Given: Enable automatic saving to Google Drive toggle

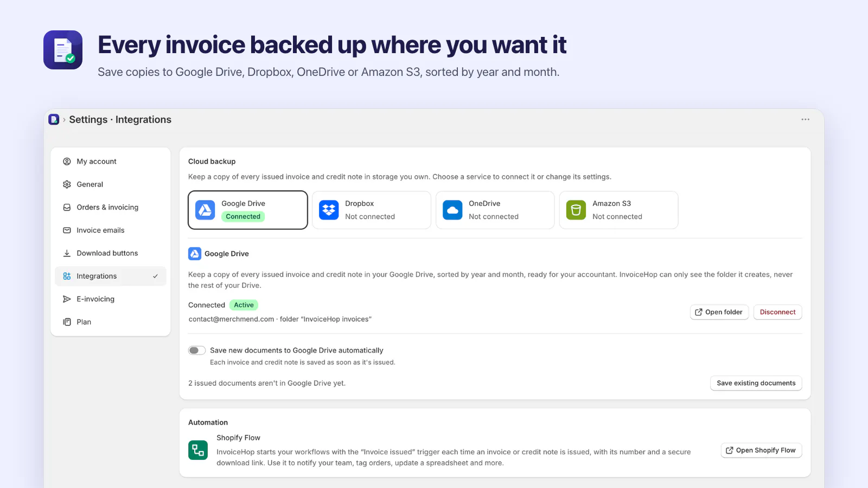Looking at the screenshot, I should [197, 350].
